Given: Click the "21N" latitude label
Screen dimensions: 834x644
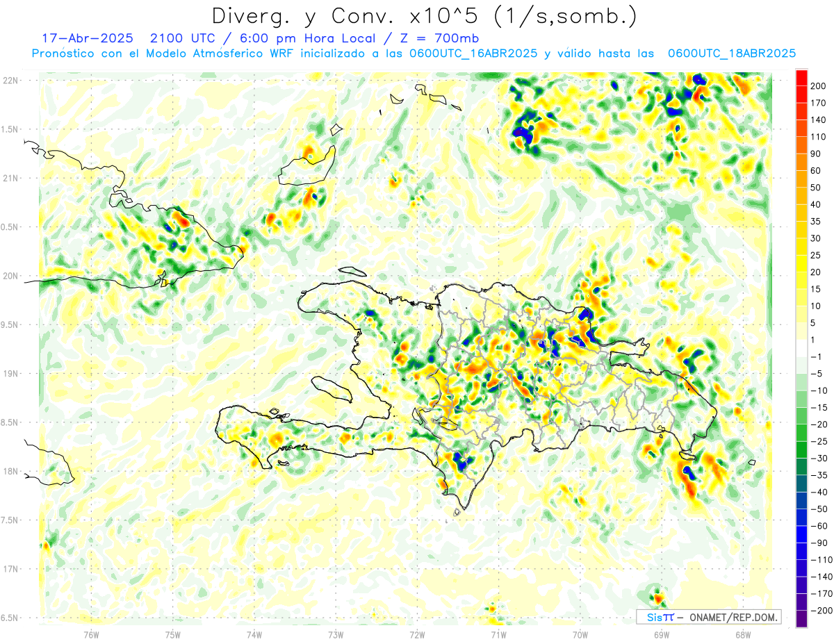Looking at the screenshot, I should (x=10, y=178).
